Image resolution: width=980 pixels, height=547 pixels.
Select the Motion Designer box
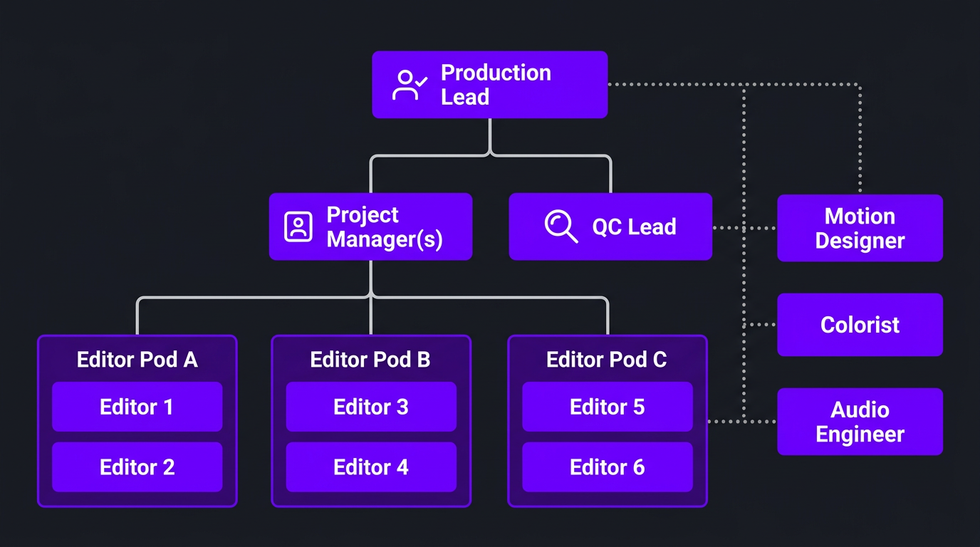click(860, 228)
